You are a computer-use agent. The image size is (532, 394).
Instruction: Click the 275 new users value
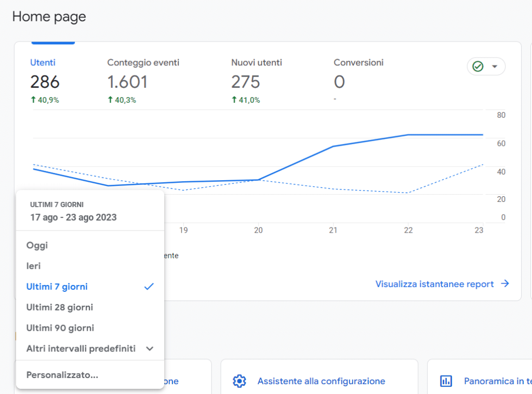[x=246, y=82]
